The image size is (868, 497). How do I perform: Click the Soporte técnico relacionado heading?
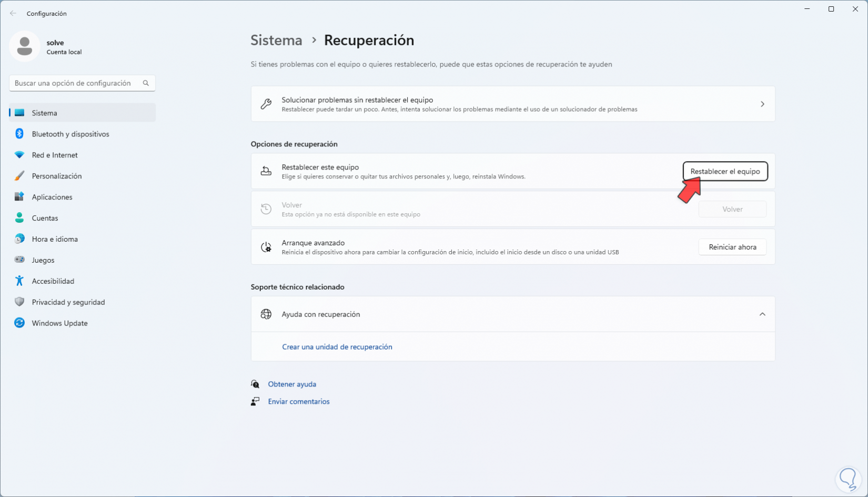tap(298, 287)
